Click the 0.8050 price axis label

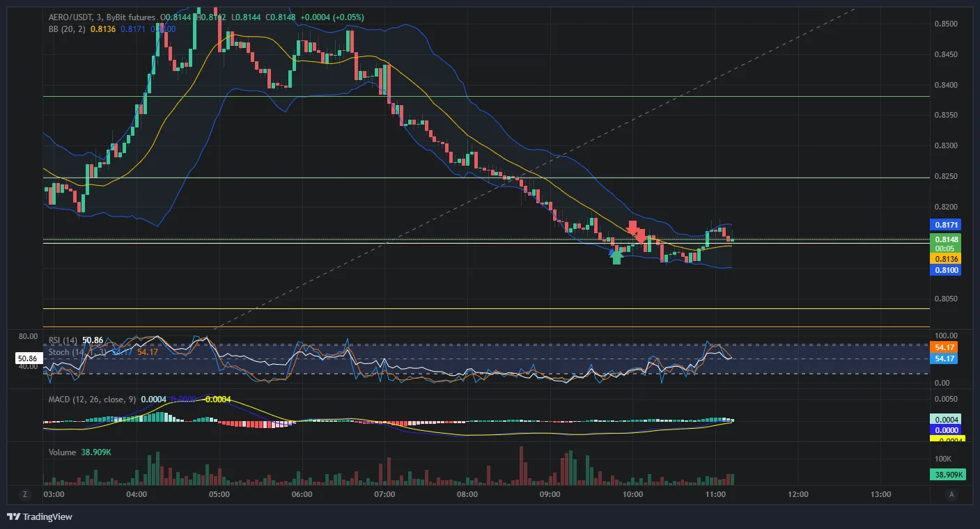click(x=947, y=299)
